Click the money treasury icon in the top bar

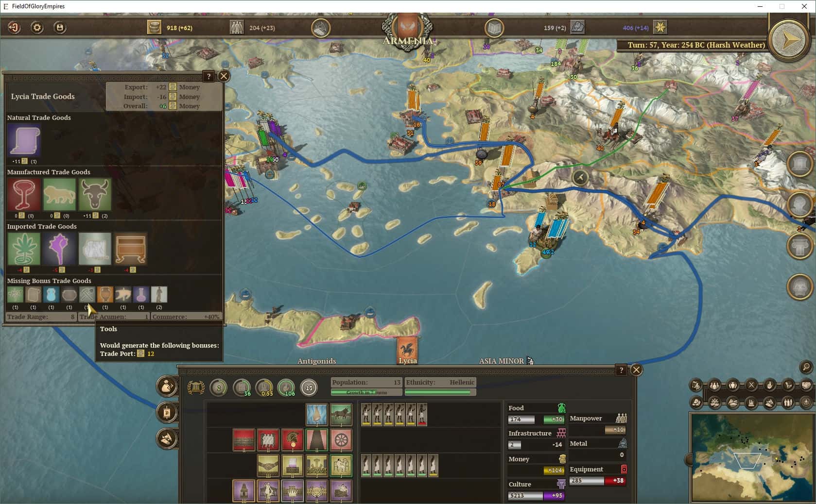coord(155,27)
